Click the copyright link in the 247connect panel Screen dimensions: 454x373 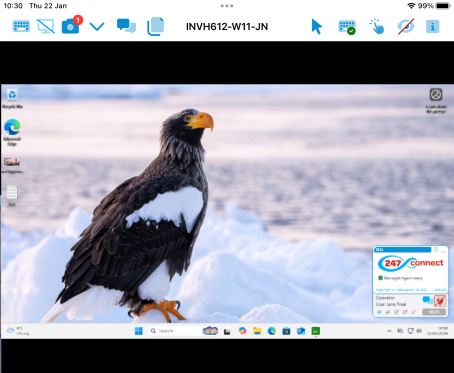coord(401,290)
